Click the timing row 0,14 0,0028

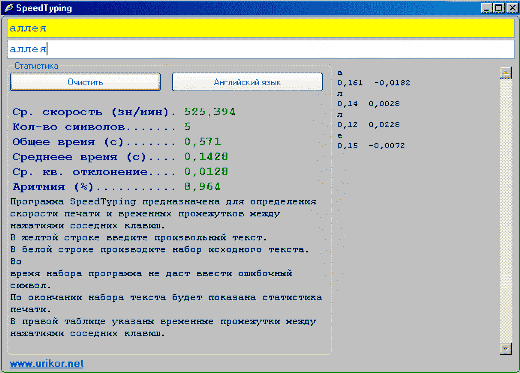[368, 104]
